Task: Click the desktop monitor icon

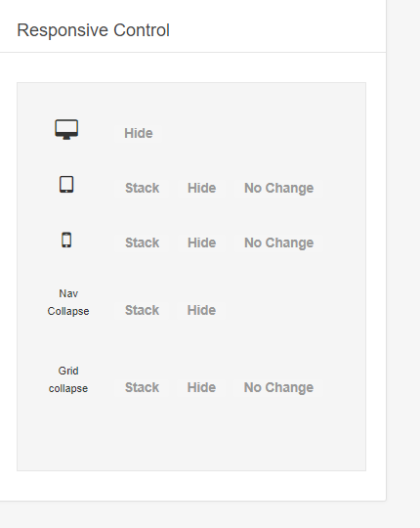Action: point(66,129)
